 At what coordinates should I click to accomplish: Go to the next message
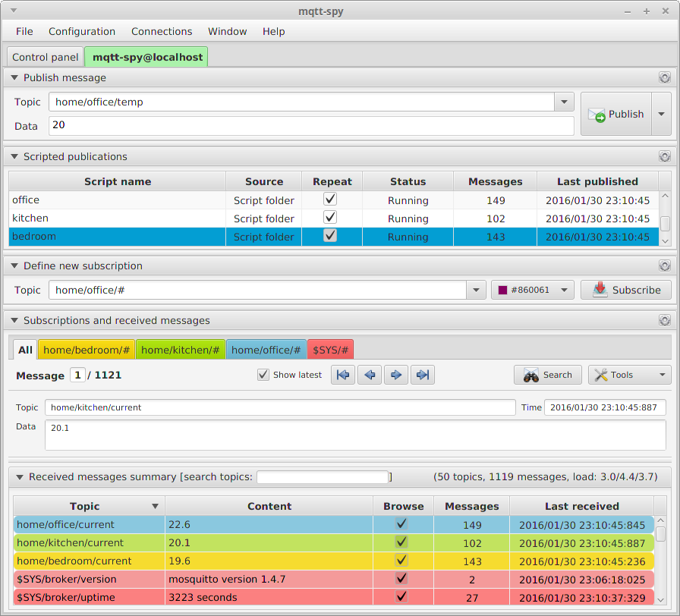[395, 374]
